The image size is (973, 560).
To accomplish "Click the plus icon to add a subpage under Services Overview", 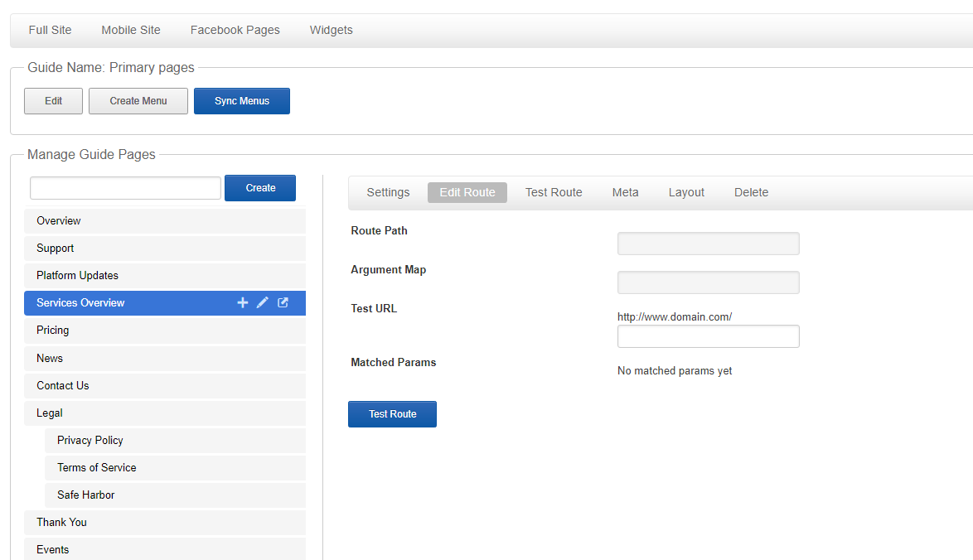I will (x=242, y=302).
